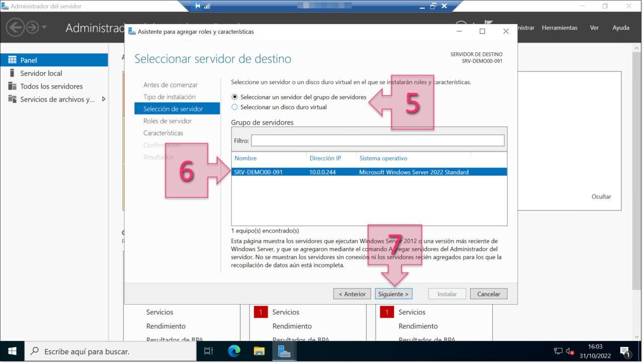Click the Servicios de archivos icon

[12, 99]
